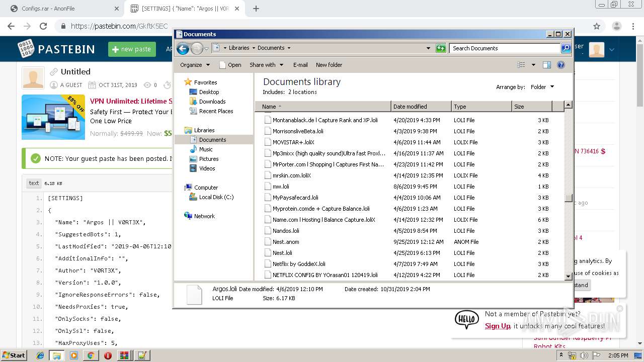Select Videos library
This screenshot has height=362, width=644.
click(207, 168)
